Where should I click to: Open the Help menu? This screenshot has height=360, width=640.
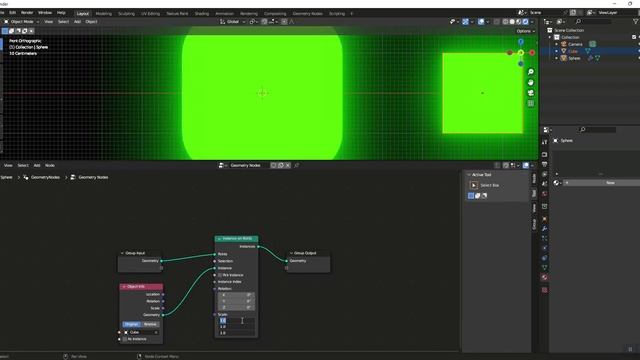(61, 13)
